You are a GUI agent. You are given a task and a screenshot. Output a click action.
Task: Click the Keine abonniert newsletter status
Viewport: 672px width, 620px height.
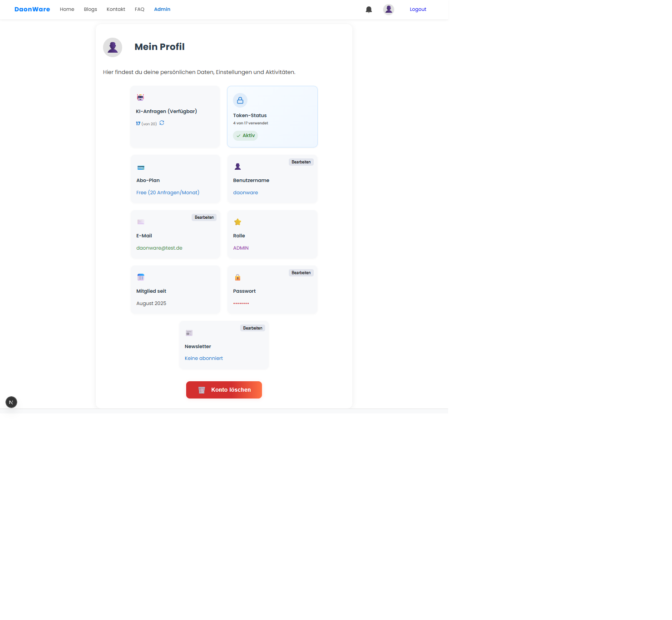point(204,358)
